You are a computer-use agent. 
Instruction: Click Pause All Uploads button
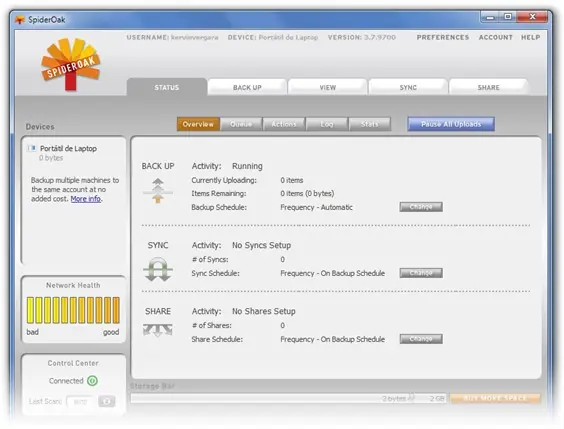pos(451,124)
